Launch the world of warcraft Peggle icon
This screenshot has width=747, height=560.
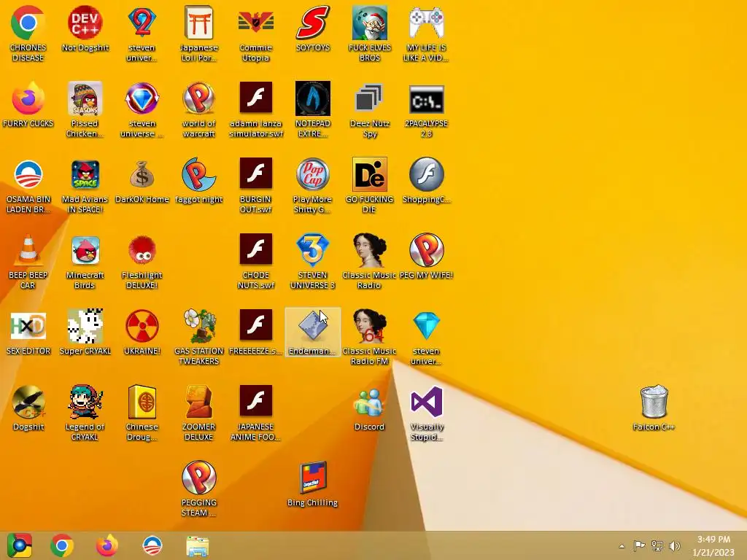click(x=198, y=99)
